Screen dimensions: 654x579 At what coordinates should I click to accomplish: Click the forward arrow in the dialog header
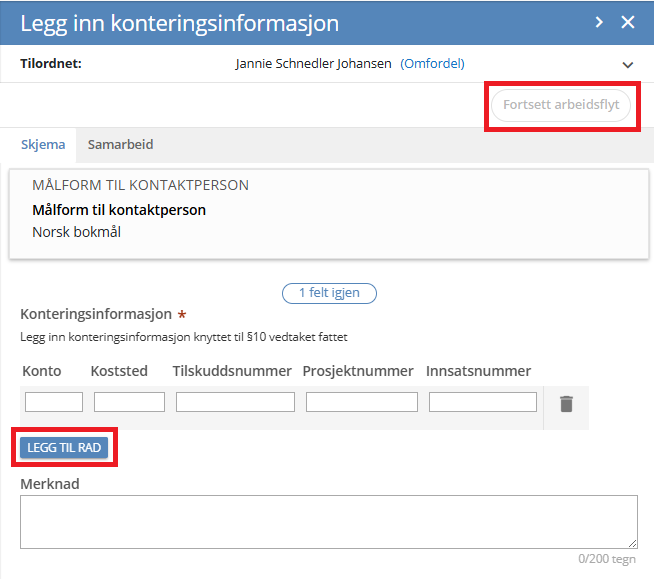coord(599,22)
